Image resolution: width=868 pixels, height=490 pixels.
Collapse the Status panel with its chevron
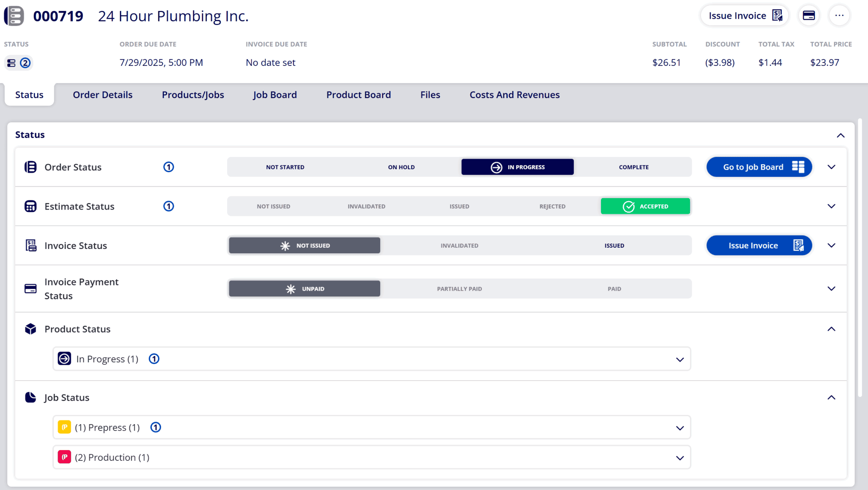pos(841,135)
